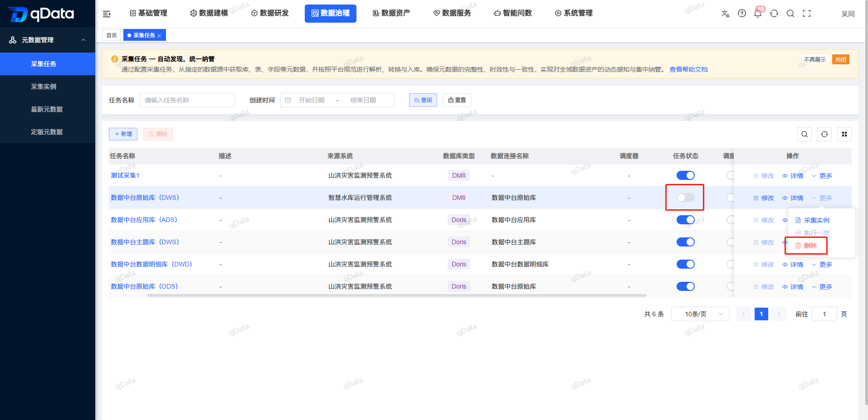Viewport: 868px width, 420px height.
Task: Open the search icon in top header
Action: [x=790, y=14]
